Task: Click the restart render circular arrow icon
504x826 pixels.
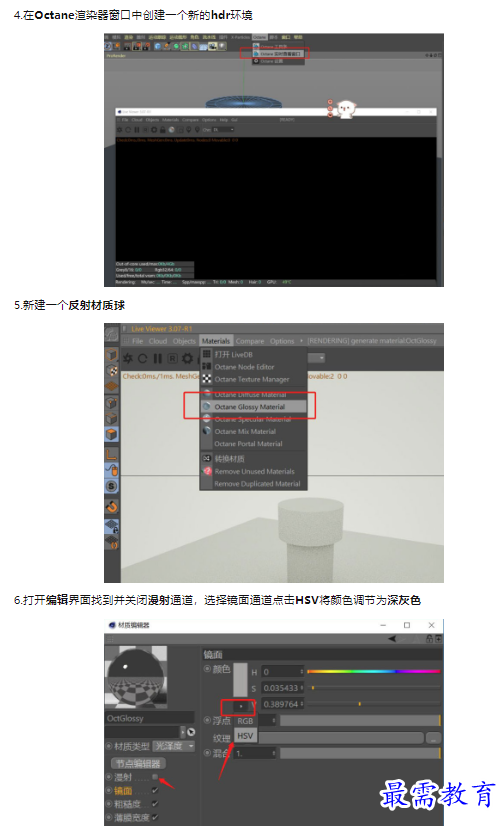Action: point(143,359)
